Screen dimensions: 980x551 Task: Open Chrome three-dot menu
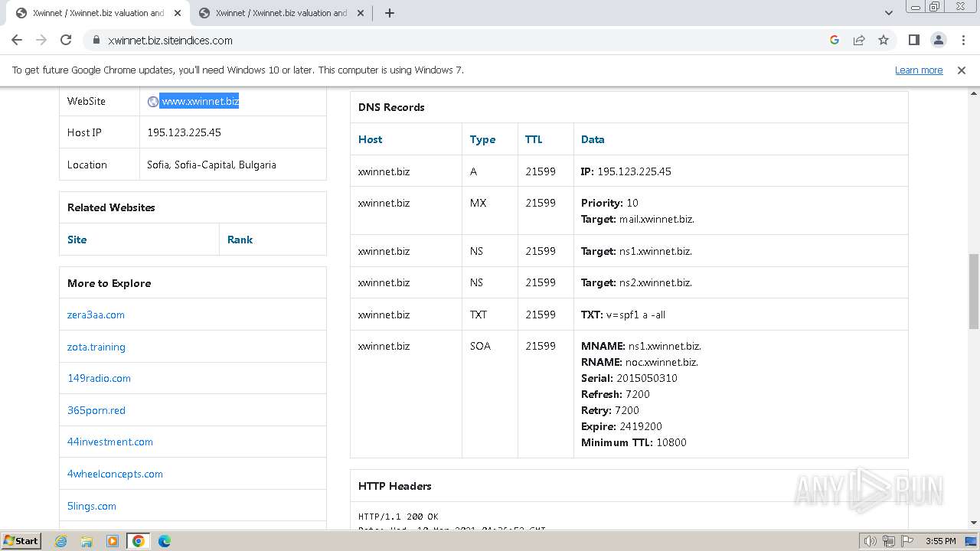coord(962,40)
